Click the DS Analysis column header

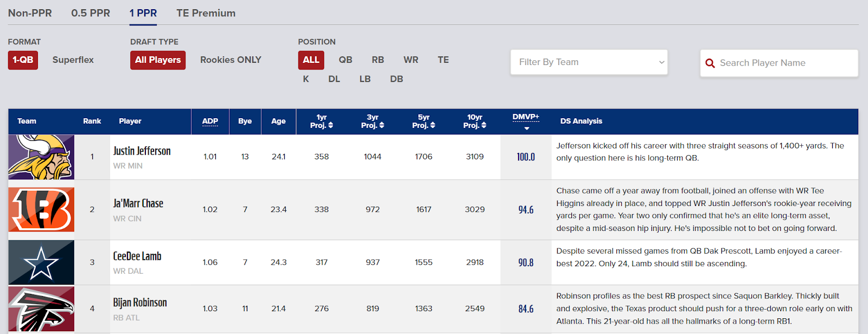click(x=581, y=121)
